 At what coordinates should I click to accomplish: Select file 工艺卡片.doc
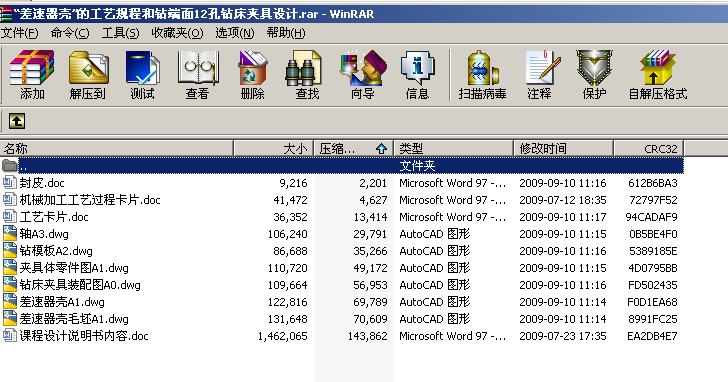point(54,216)
